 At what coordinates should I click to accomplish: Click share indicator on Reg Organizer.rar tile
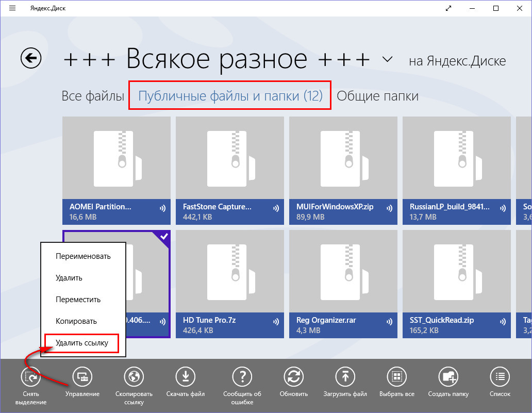(x=389, y=322)
